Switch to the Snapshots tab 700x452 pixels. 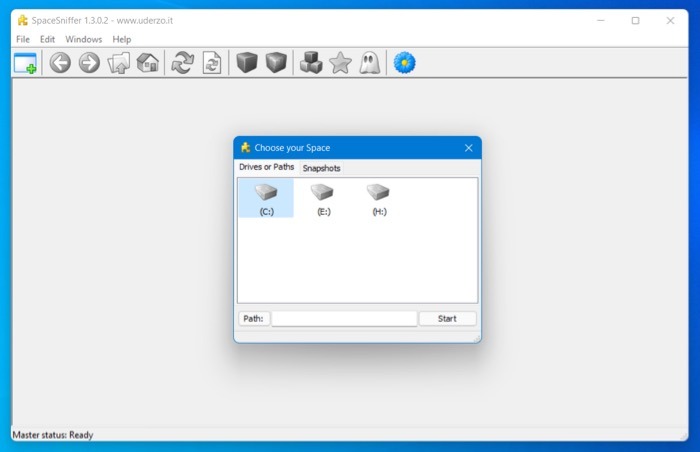(321, 169)
